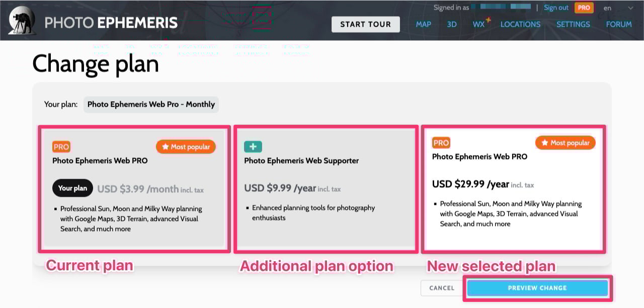Click the WX weather star icon
Viewport: 644px width, 308px height.
pyautogui.click(x=488, y=20)
